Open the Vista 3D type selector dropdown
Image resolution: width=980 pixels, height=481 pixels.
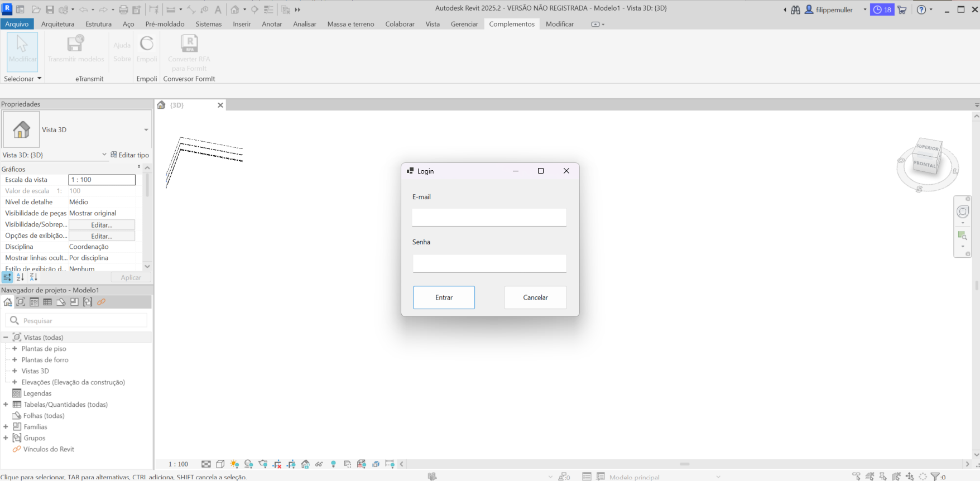tap(146, 130)
